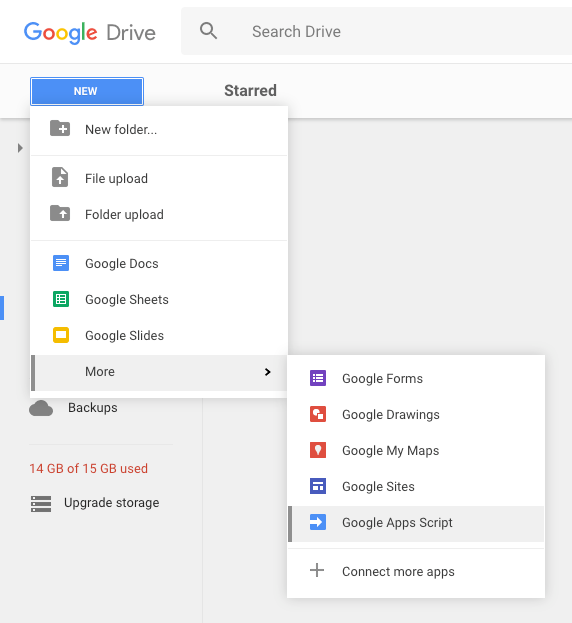The width and height of the screenshot is (572, 623).
Task: Click the red Google Drawings icon
Action: point(318,414)
